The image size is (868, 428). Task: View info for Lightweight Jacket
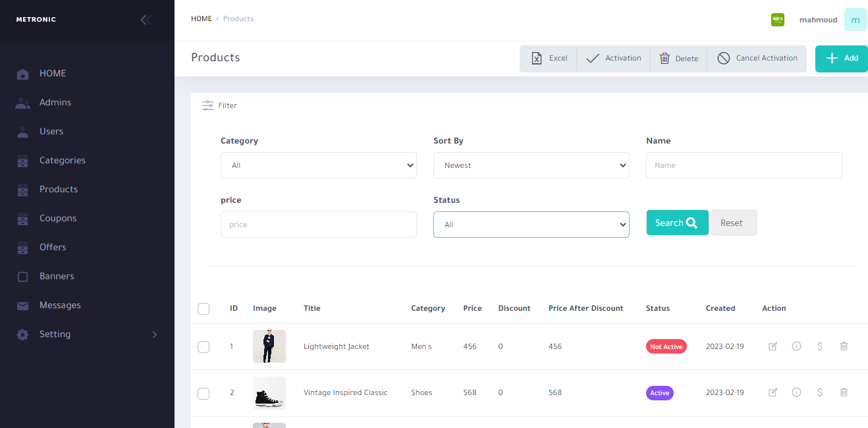pos(796,346)
